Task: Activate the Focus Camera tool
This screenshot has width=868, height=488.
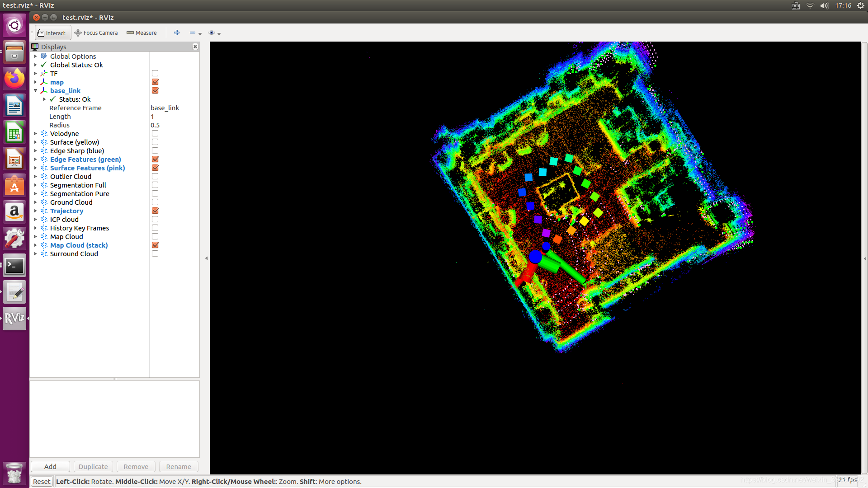Action: [96, 33]
